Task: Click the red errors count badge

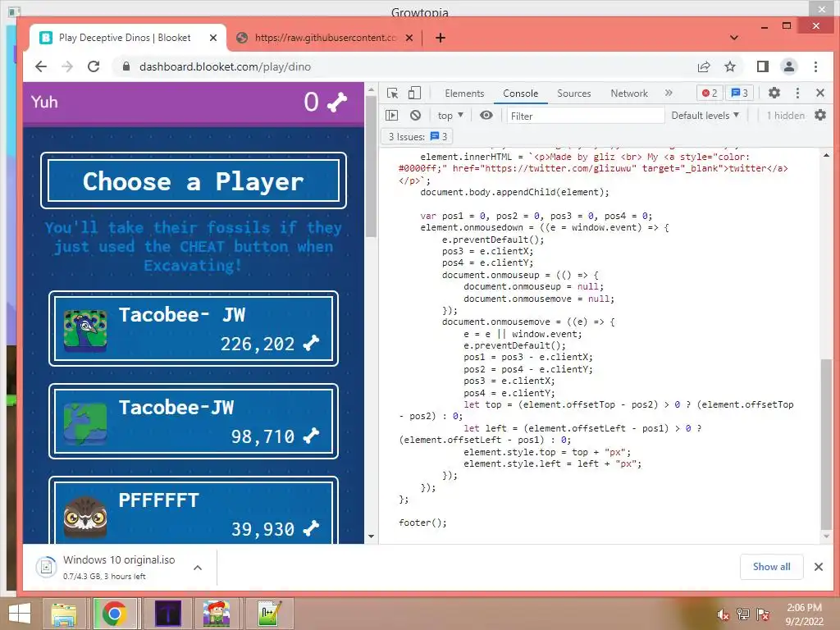Action: click(x=710, y=94)
